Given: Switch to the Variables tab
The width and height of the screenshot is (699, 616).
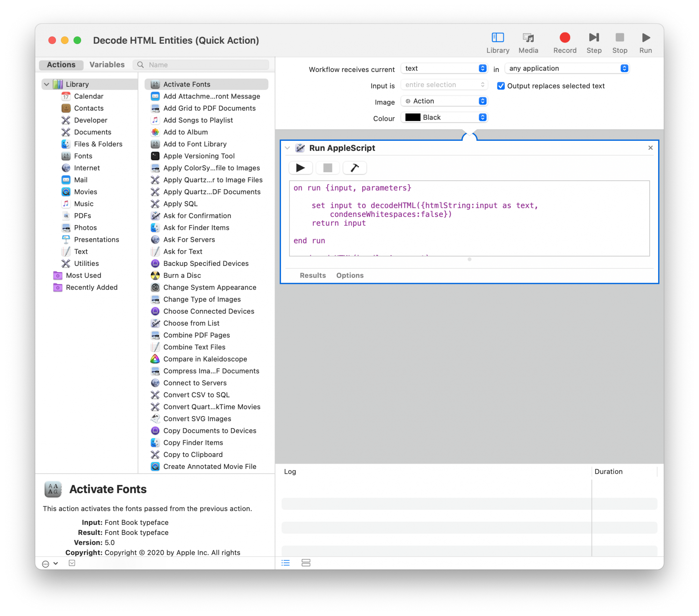Looking at the screenshot, I should (x=107, y=65).
